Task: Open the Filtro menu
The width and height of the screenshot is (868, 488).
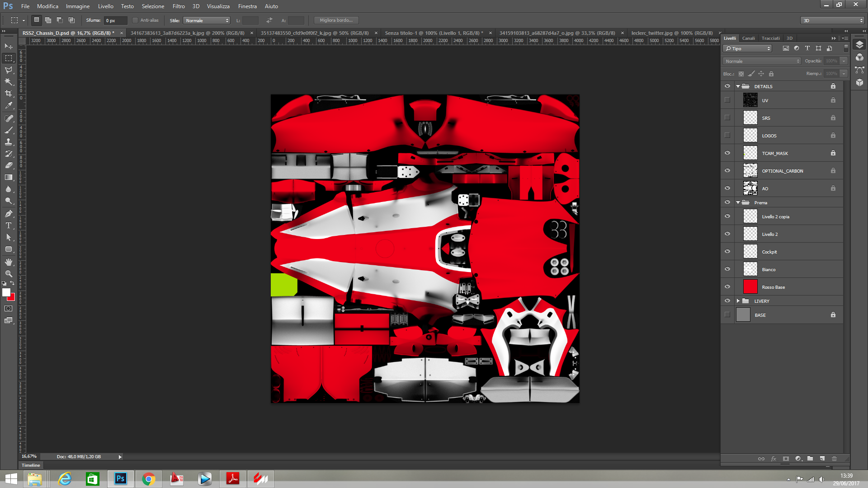Action: [179, 6]
